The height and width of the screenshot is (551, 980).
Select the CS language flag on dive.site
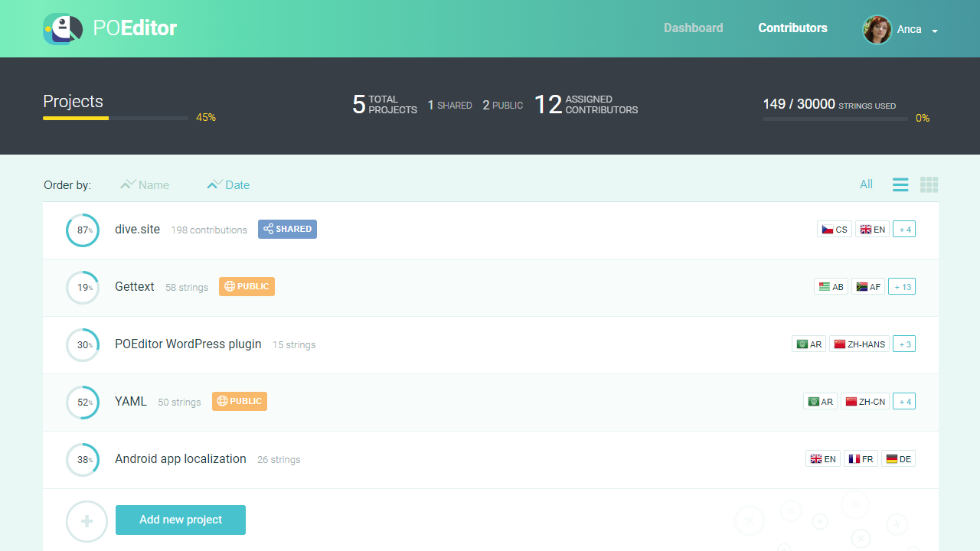coord(834,228)
